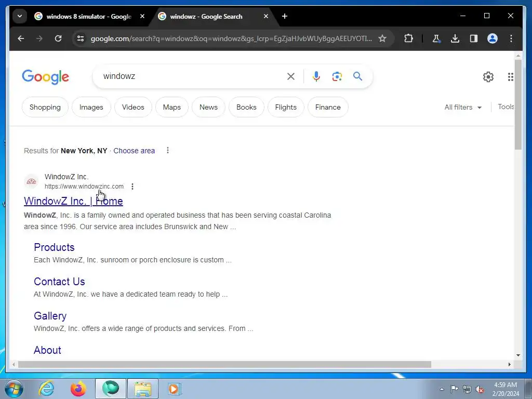Open the network tray icon
The height and width of the screenshot is (399, 532).
click(x=467, y=389)
